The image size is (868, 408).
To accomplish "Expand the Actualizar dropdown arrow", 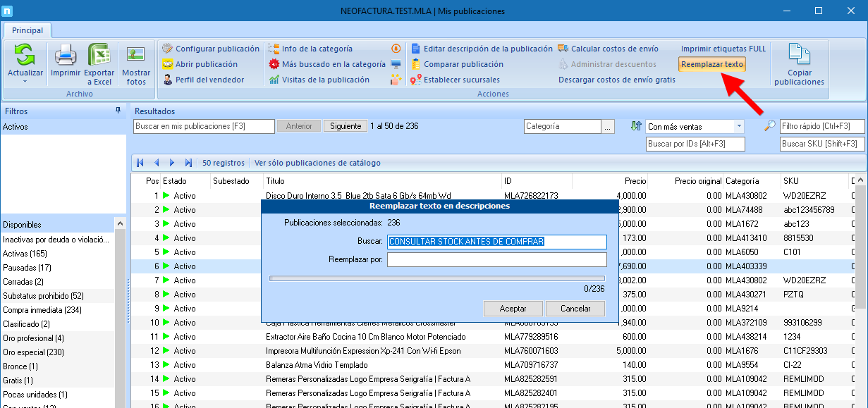I will tap(25, 81).
